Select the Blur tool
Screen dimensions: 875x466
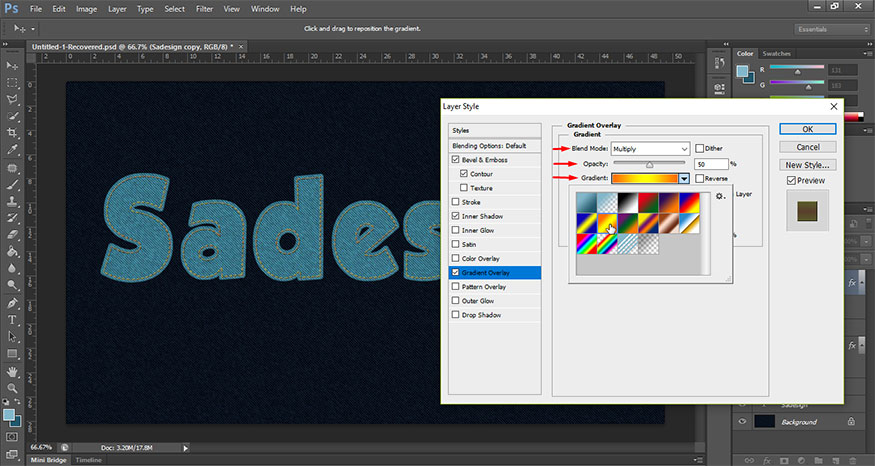click(x=12, y=268)
